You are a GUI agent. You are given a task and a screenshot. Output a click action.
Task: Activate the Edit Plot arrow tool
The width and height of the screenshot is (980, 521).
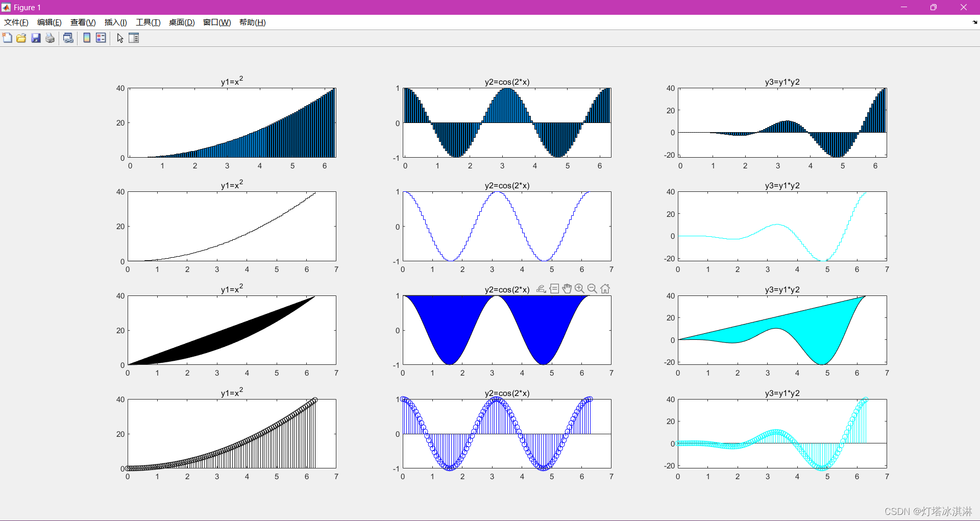click(x=120, y=38)
